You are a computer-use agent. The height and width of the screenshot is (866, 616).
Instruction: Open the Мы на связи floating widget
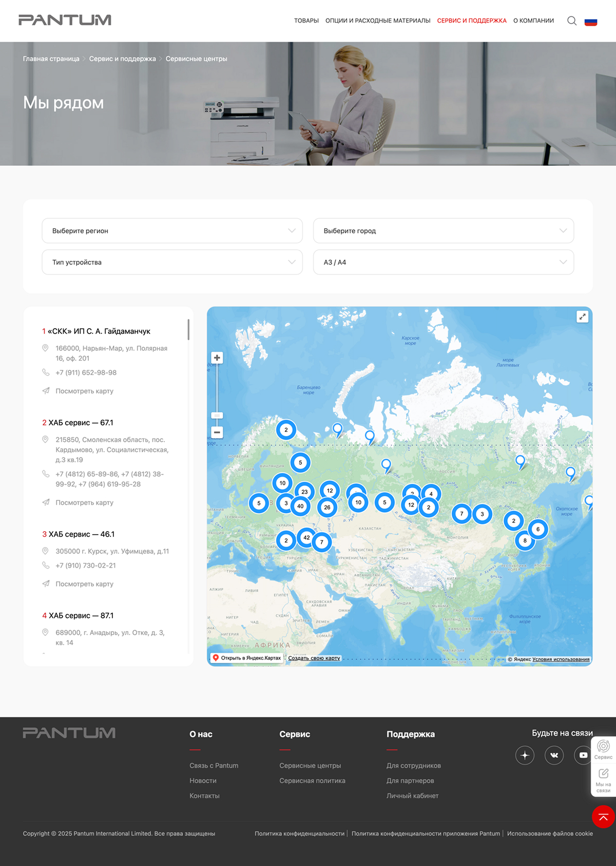603,781
